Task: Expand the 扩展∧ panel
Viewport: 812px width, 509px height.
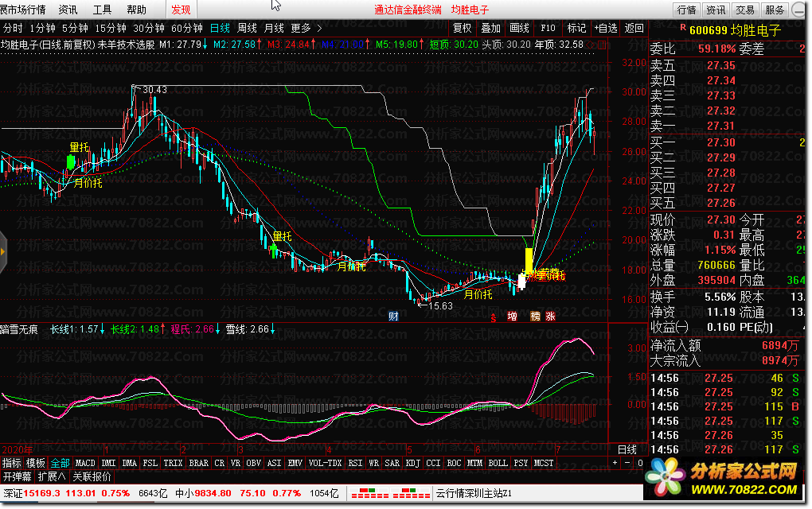Action: 52,476
